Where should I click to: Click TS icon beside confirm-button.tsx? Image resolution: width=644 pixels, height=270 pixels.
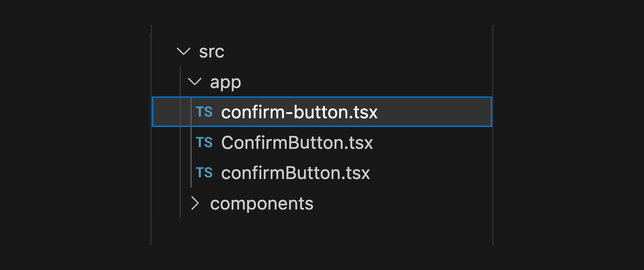tap(204, 112)
